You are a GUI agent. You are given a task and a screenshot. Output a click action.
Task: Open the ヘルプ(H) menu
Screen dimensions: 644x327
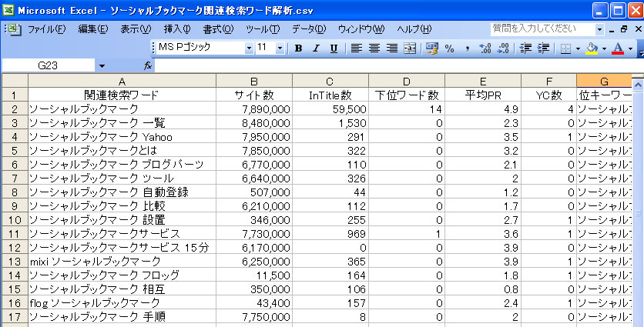[414, 29]
